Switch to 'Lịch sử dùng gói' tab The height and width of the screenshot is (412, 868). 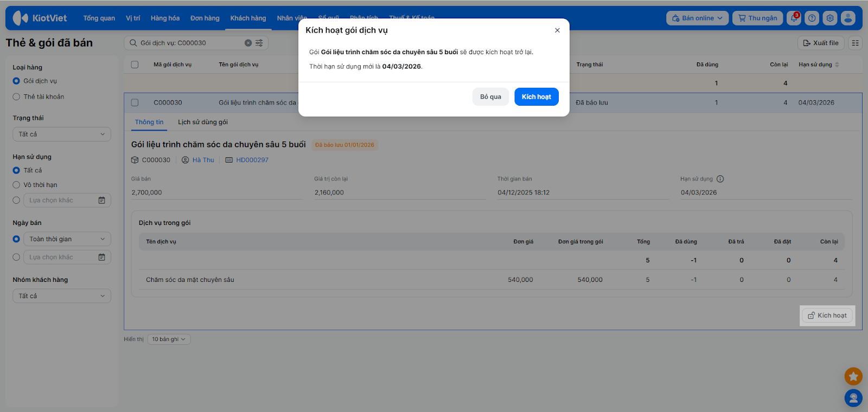click(x=203, y=122)
